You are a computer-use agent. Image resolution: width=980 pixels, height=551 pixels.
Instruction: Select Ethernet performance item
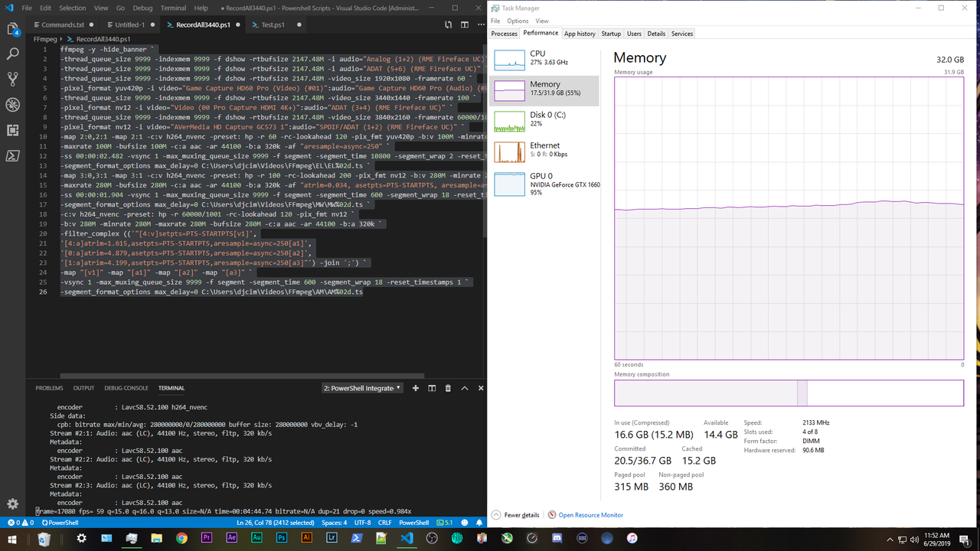click(544, 152)
